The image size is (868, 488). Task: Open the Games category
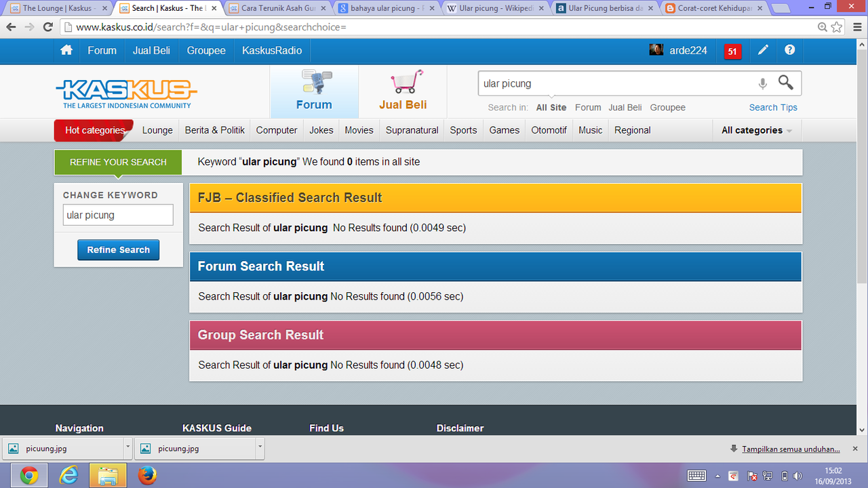point(505,130)
